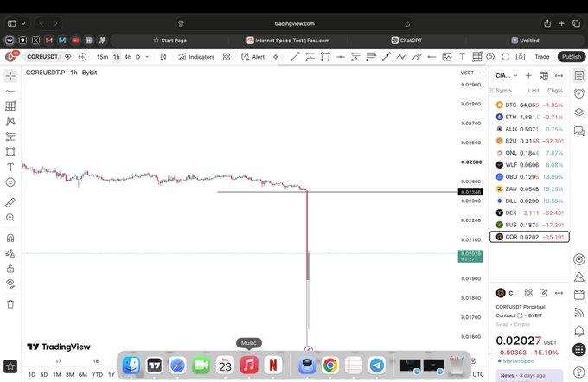Select the crosshair cursor tool
This screenshot has height=382, width=588.
[x=10, y=76]
